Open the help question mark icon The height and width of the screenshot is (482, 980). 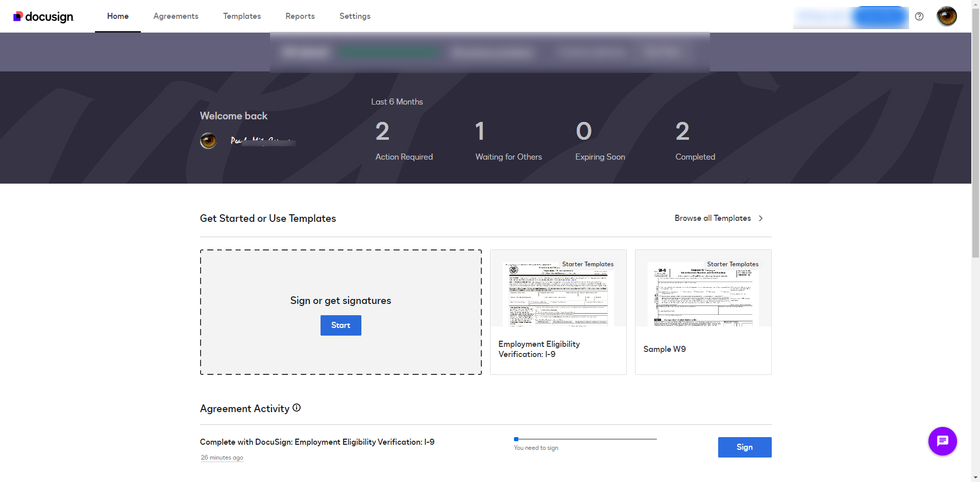[919, 16]
